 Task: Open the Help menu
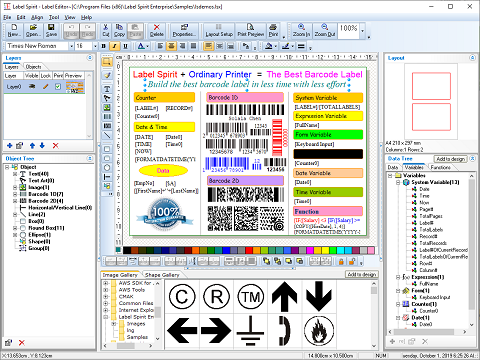(86, 17)
